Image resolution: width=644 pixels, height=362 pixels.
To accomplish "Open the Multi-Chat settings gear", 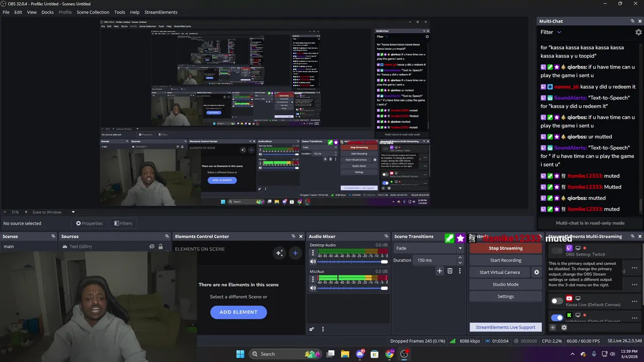I will click(x=638, y=32).
